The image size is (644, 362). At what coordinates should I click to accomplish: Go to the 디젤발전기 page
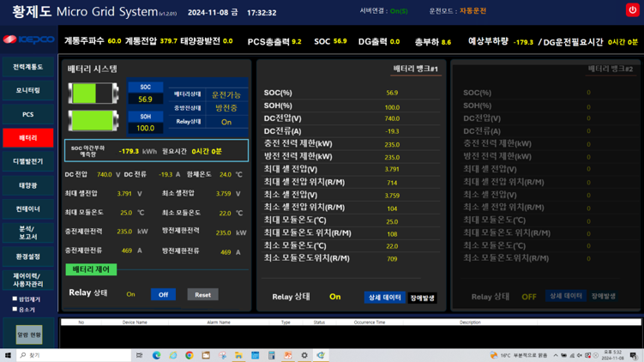tap(27, 161)
